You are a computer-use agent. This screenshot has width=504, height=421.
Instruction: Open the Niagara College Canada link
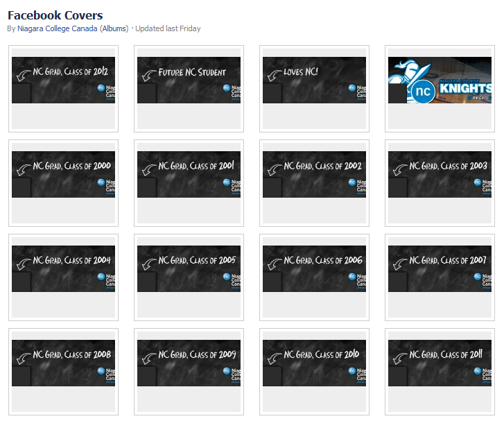[x=58, y=28]
